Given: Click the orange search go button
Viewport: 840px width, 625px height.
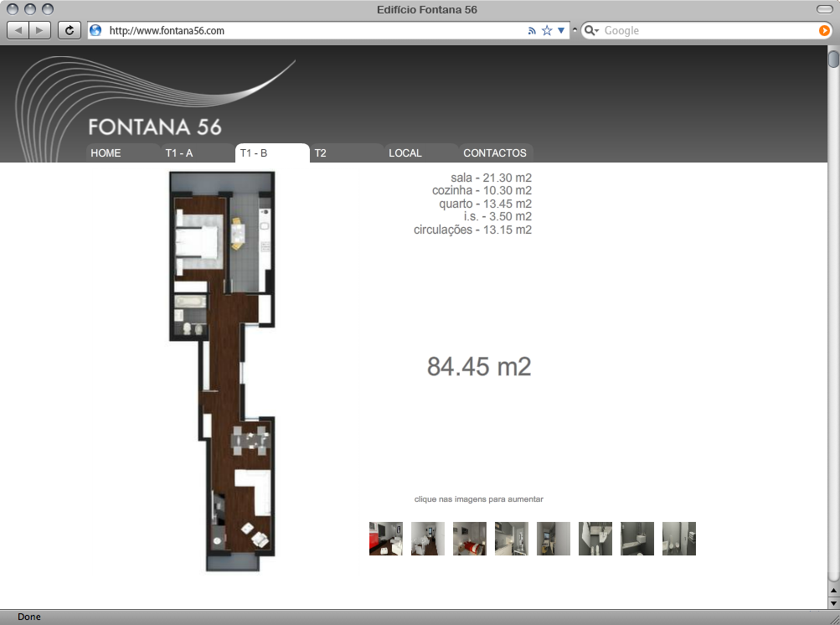Looking at the screenshot, I should (x=824, y=30).
